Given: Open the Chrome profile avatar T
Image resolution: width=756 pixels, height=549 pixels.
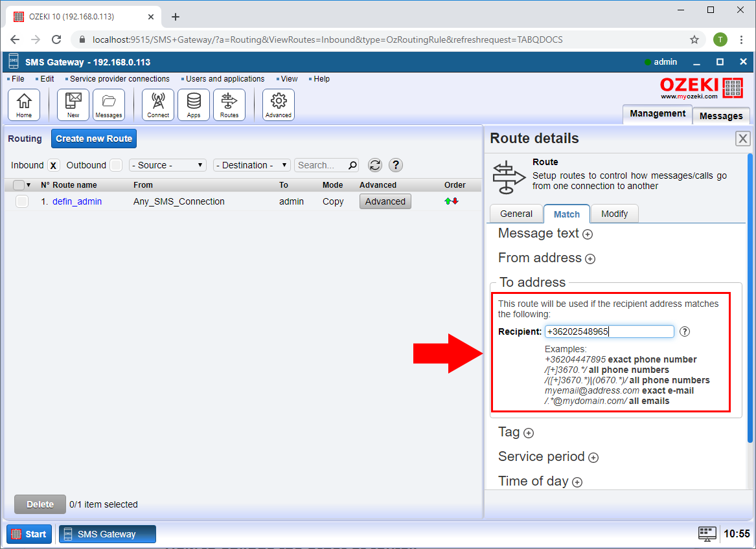Looking at the screenshot, I should click(720, 39).
